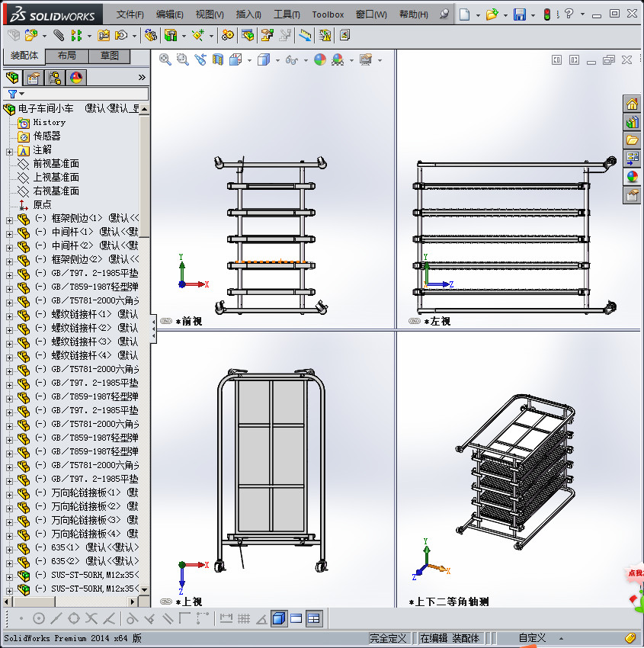Expand the 中间杆<1> component node
The image size is (644, 648).
pos(9,234)
